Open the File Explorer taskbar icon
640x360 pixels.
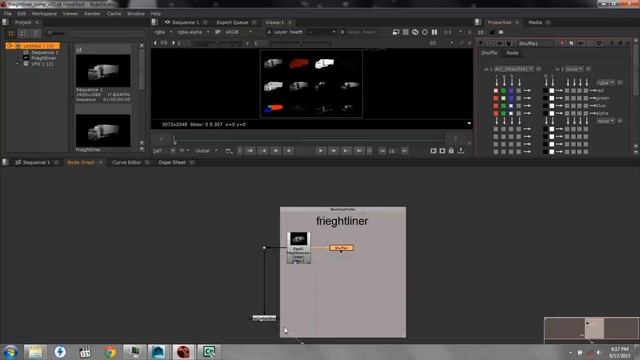point(35,352)
